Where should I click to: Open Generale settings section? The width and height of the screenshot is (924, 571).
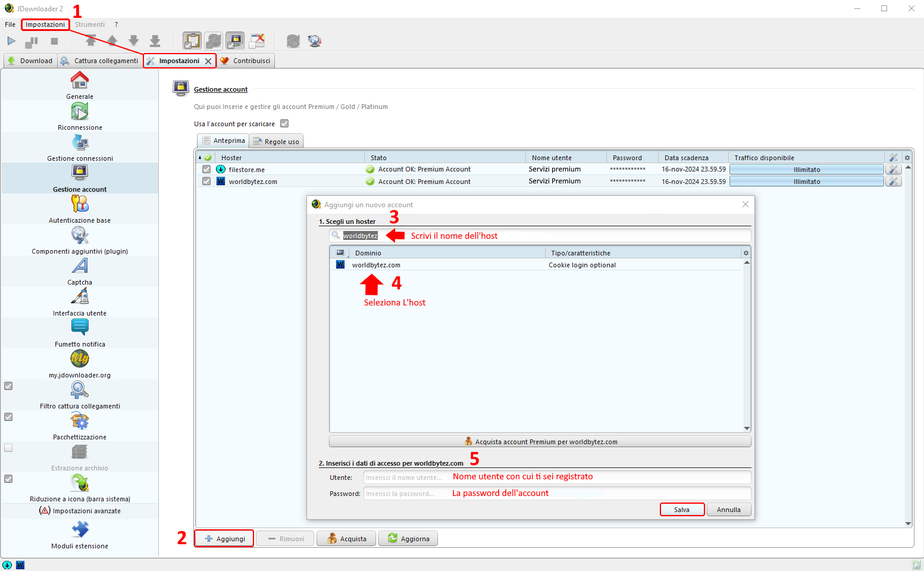(x=80, y=85)
